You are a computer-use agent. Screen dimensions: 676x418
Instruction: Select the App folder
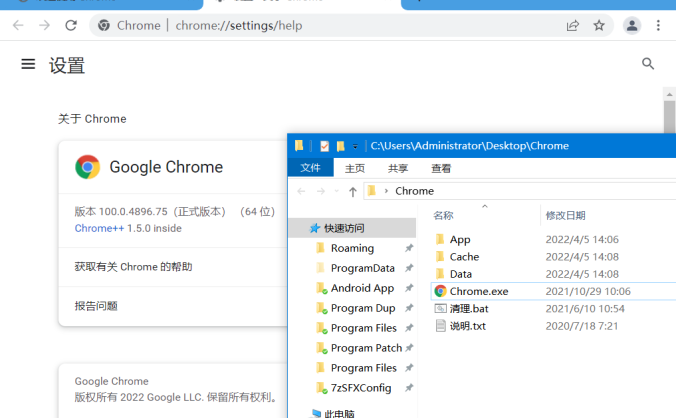pos(460,240)
